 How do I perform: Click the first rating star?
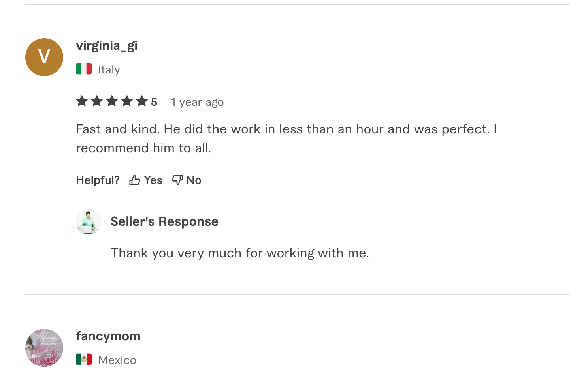pos(82,101)
